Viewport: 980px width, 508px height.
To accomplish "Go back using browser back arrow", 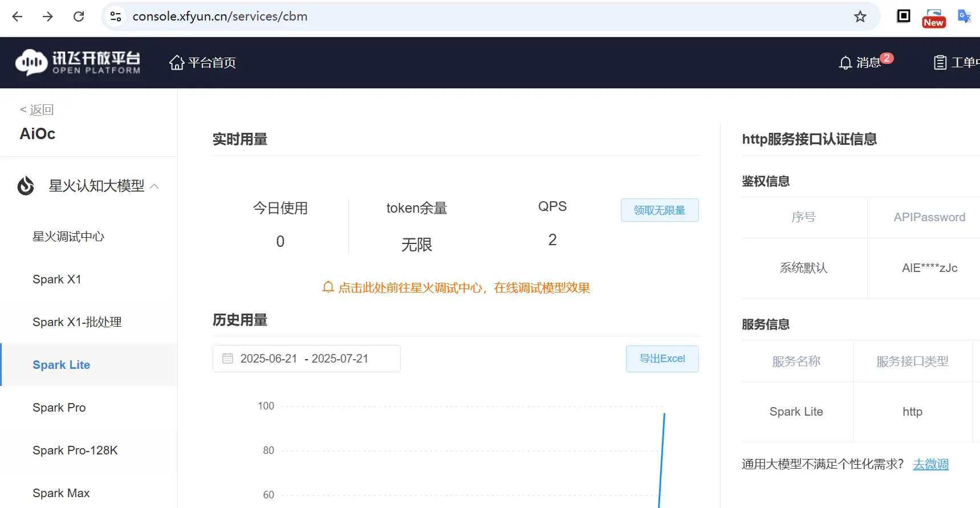I will 17,17.
